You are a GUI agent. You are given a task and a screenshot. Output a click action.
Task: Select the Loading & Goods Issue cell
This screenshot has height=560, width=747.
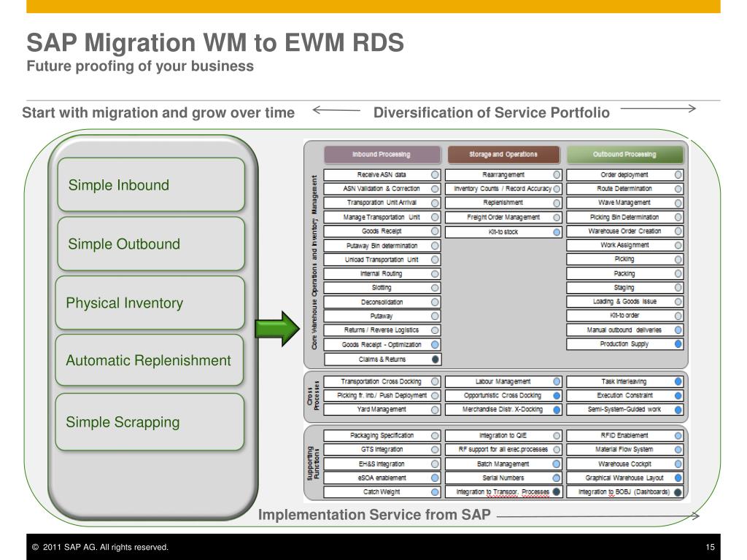coord(625,301)
